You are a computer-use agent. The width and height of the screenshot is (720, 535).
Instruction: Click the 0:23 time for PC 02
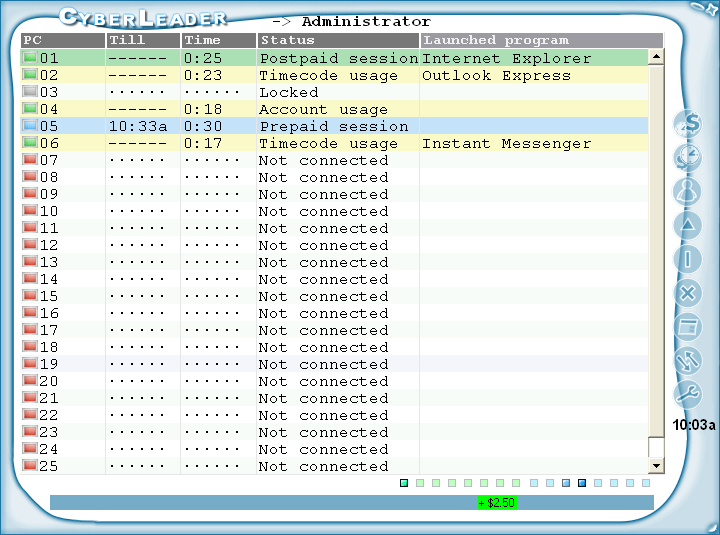[203, 75]
